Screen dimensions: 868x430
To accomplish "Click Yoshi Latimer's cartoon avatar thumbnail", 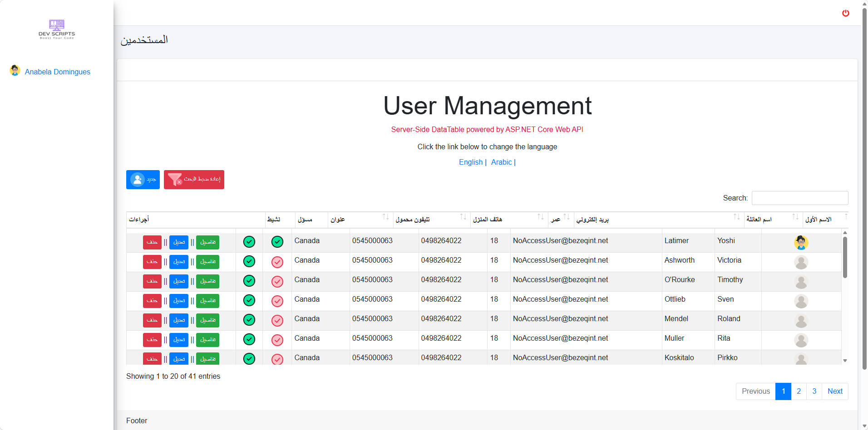I will 801,243.
